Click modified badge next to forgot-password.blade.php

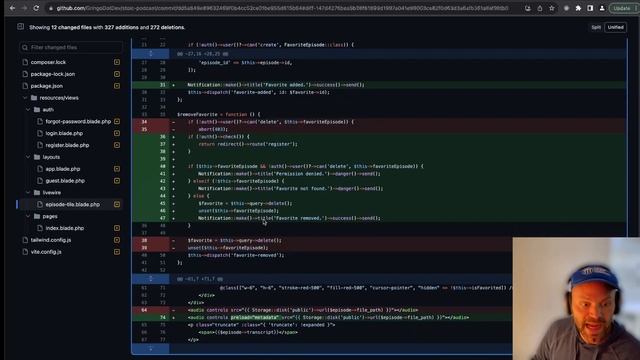click(x=117, y=121)
